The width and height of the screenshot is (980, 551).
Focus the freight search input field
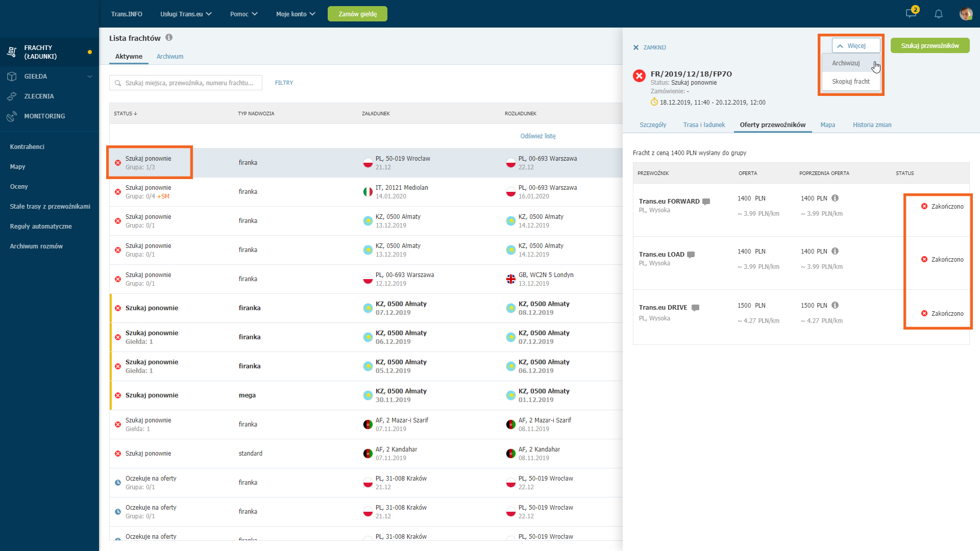pos(186,83)
